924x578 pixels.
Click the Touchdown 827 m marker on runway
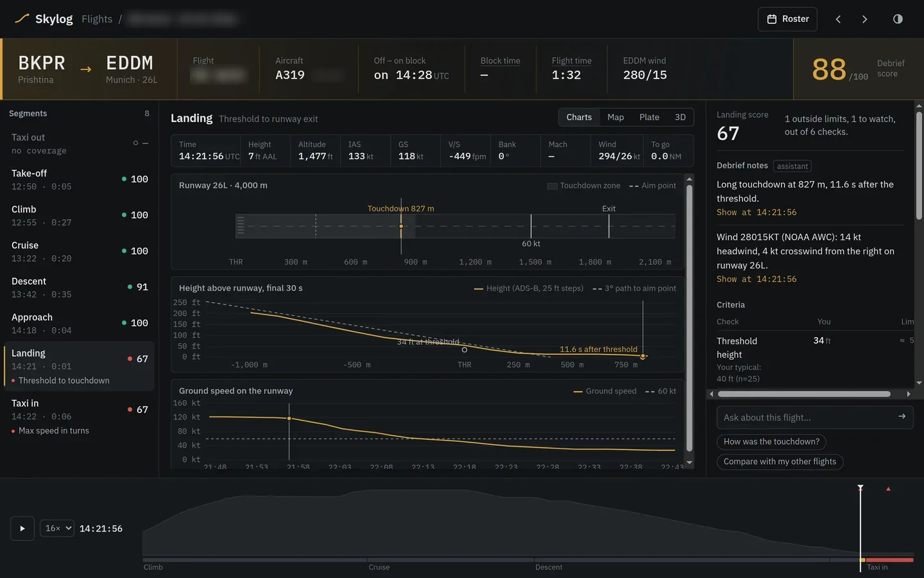(401, 226)
